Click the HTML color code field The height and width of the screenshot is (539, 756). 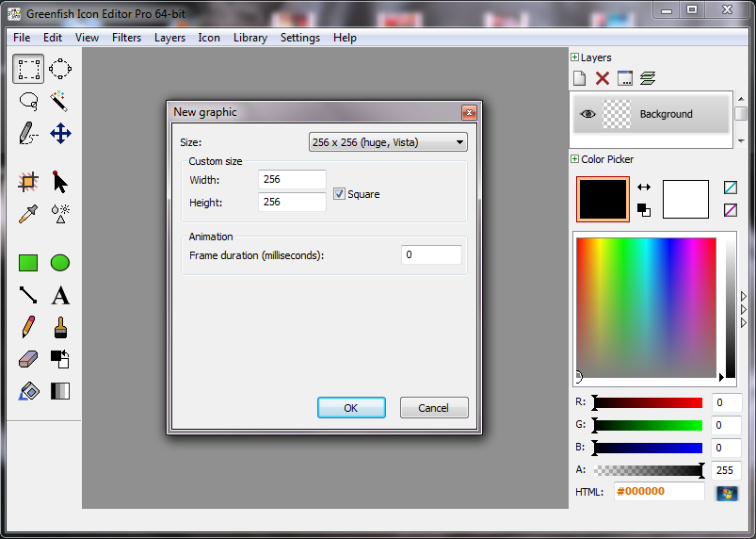[x=659, y=492]
